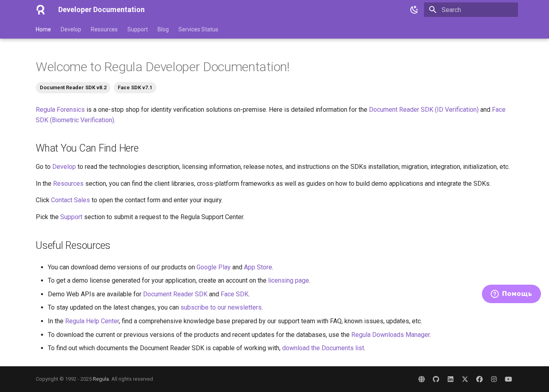This screenshot has height=392, width=549.
Task: Open the Google Play link
Action: pos(213,267)
